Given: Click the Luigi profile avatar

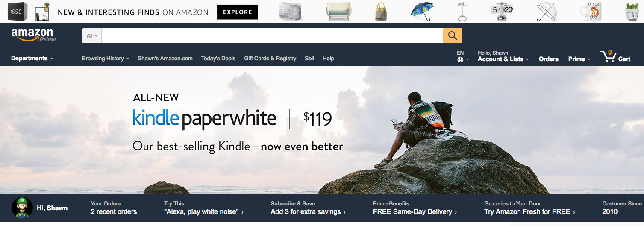Looking at the screenshot, I should coord(22,208).
